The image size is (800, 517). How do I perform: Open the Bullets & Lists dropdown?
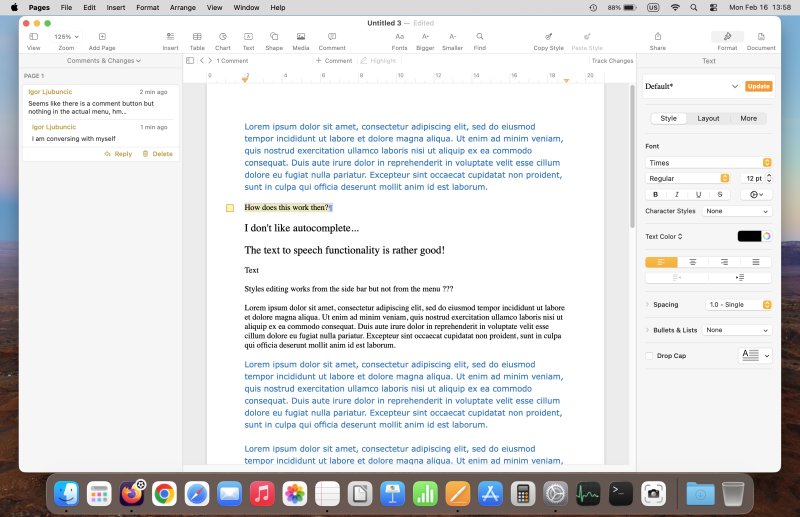tap(738, 330)
